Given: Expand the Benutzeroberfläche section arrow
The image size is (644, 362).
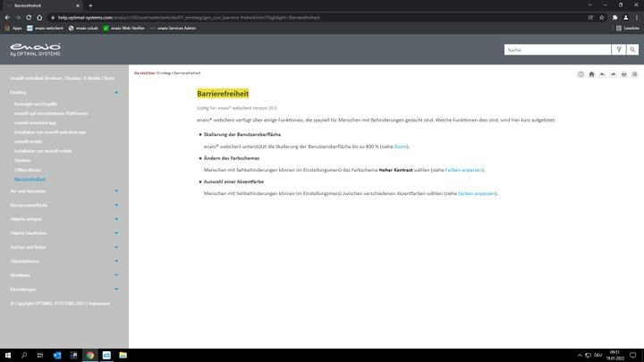Looking at the screenshot, I should [x=116, y=206].
